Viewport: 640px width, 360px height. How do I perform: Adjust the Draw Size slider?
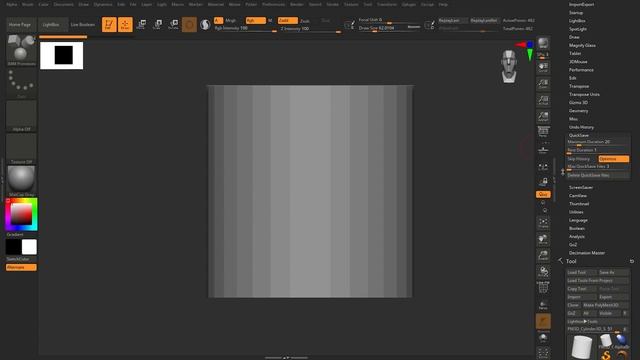point(390,28)
